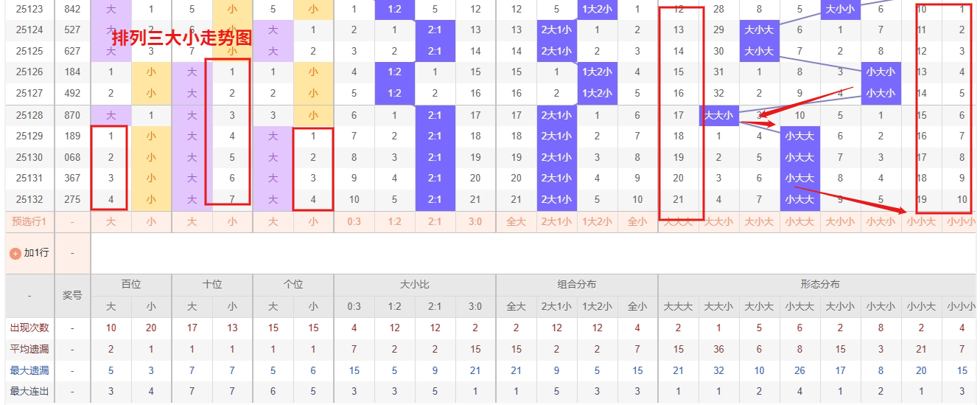The width and height of the screenshot is (980, 405).
Task: Pick 全小 in the 预选行1 row
Action: [x=637, y=221]
